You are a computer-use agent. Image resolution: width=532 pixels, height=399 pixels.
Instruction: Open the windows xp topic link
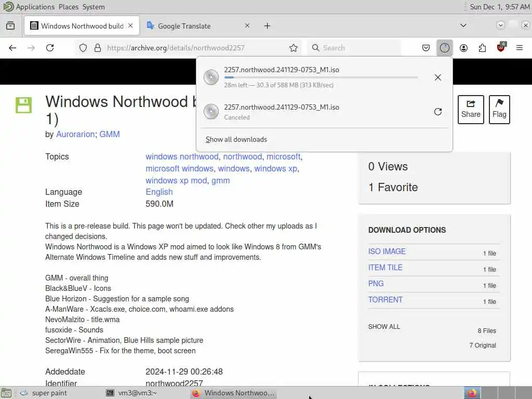point(275,169)
